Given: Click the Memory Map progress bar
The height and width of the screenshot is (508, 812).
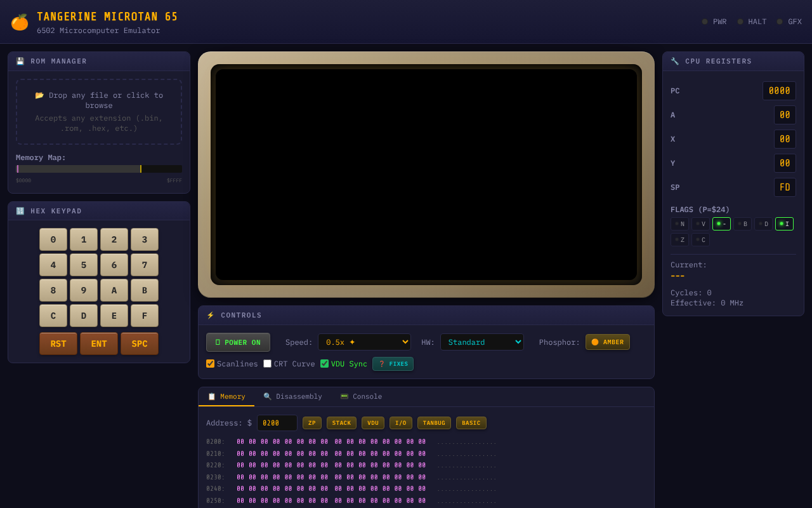Looking at the screenshot, I should [99, 169].
